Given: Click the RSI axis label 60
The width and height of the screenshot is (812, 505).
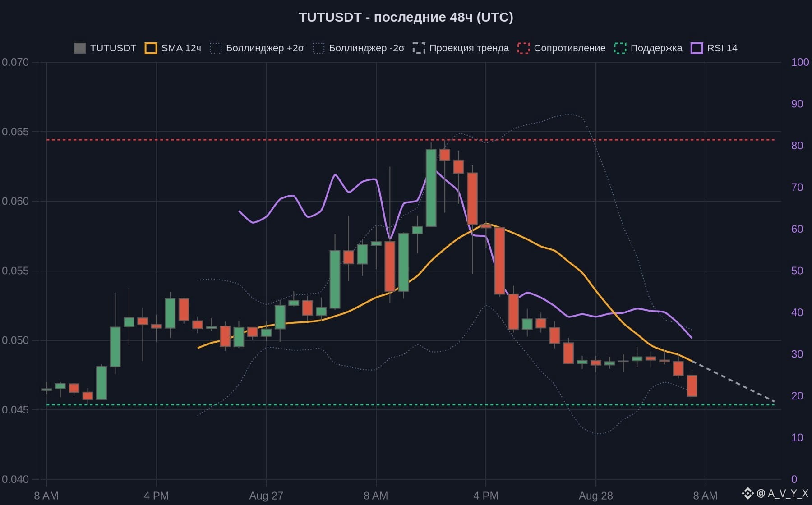Looking at the screenshot, I should point(797,229).
